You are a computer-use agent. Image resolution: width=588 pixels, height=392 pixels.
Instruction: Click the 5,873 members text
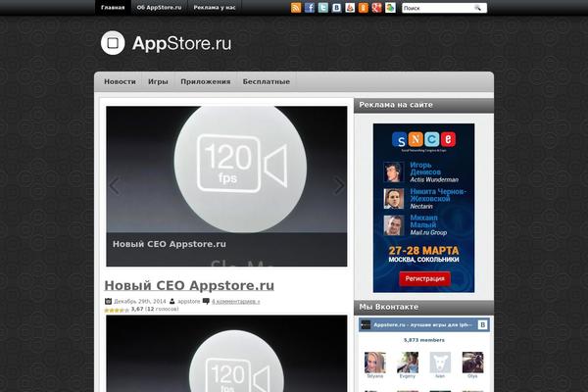click(424, 340)
